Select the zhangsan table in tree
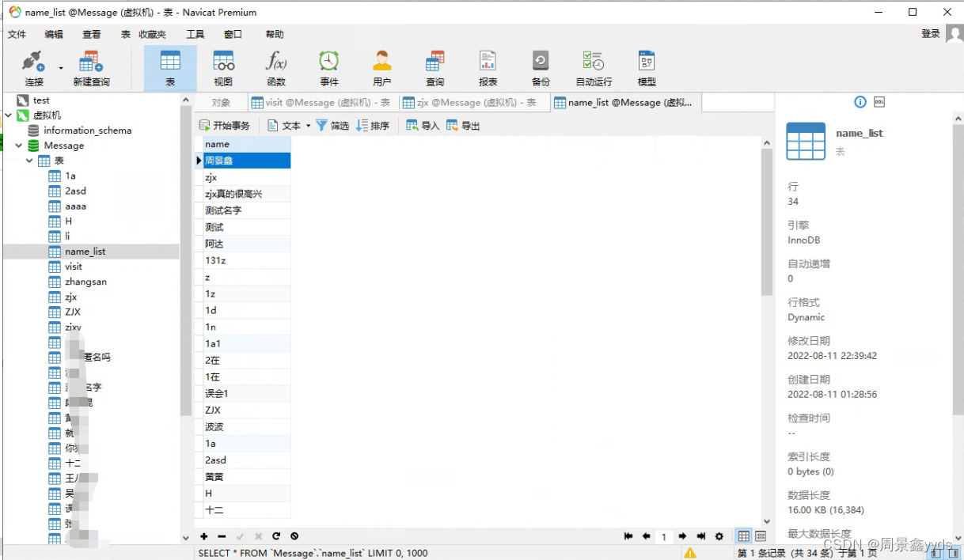 85,282
